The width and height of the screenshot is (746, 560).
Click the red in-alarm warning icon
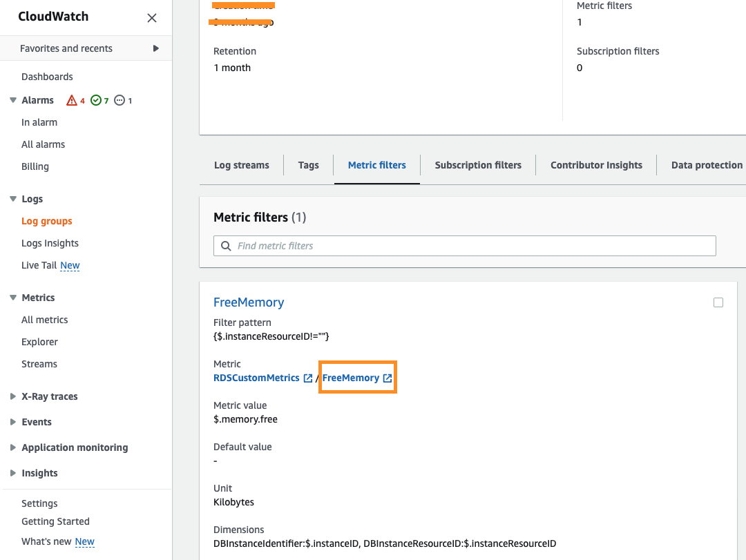coord(71,100)
